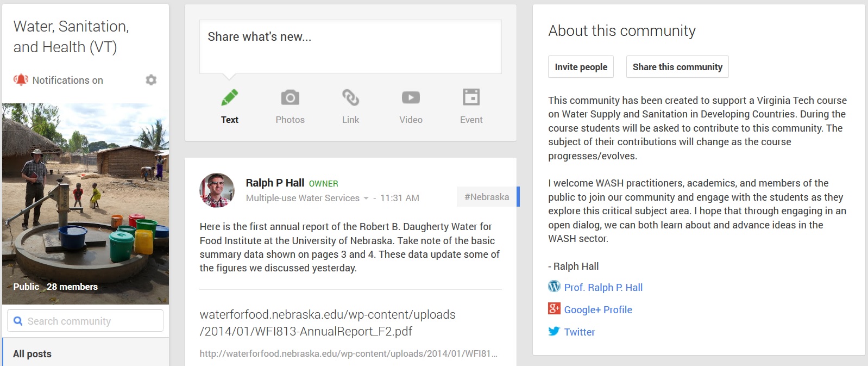Open community settings gear icon

151,80
